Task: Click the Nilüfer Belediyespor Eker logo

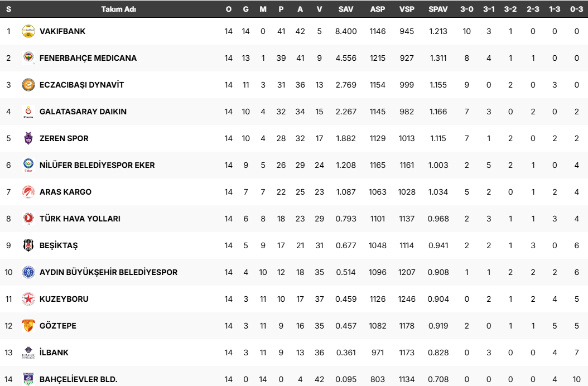Action: point(28,165)
